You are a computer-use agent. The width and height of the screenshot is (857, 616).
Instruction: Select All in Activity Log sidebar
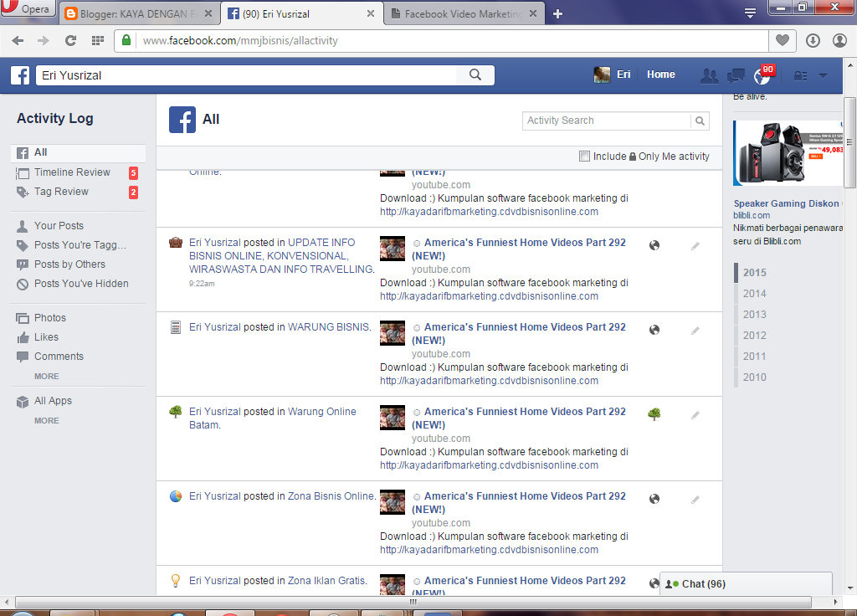point(78,152)
